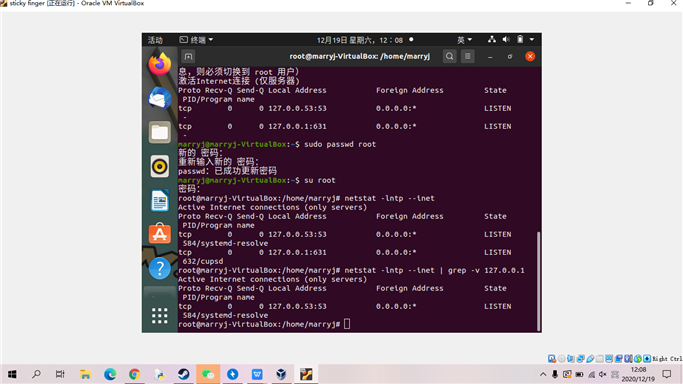Open Ubuntu Software store icon
Image resolution: width=683 pixels, height=384 pixels.
159,234
